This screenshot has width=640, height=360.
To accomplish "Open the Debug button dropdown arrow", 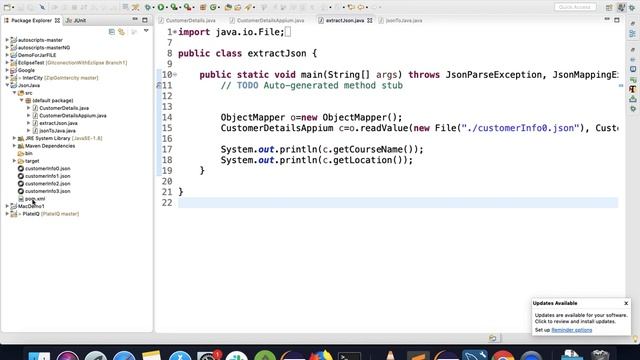I will pos(154,7).
